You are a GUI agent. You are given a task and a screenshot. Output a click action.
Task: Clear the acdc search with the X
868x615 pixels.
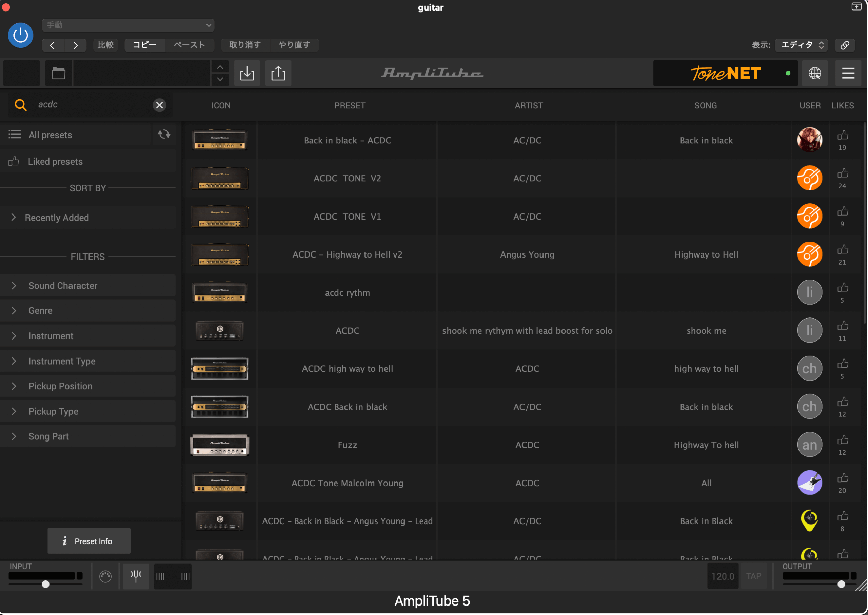(159, 105)
